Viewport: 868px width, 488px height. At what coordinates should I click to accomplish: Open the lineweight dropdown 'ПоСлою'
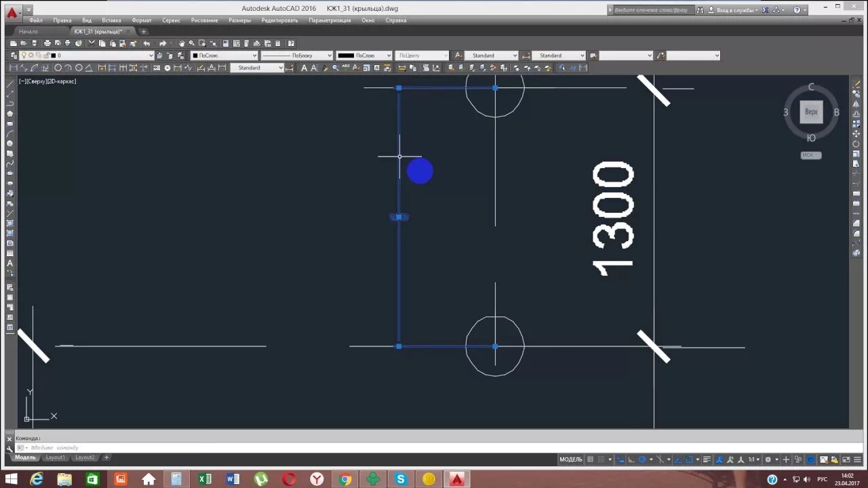coord(364,55)
